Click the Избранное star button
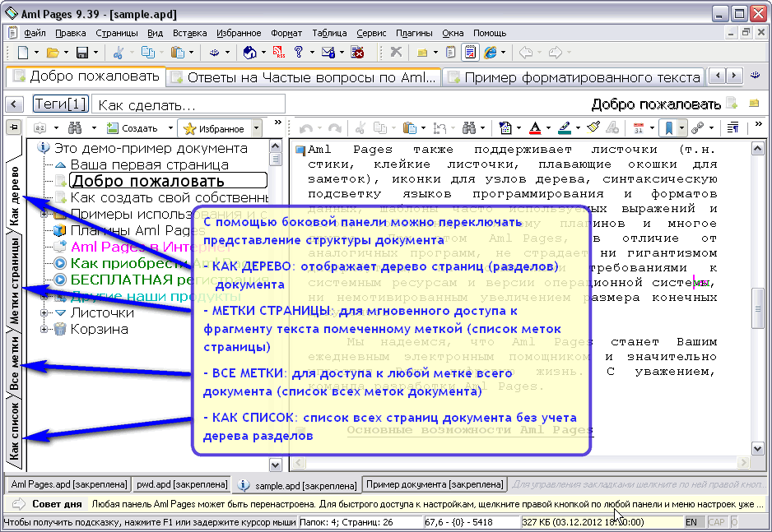 [x=214, y=129]
